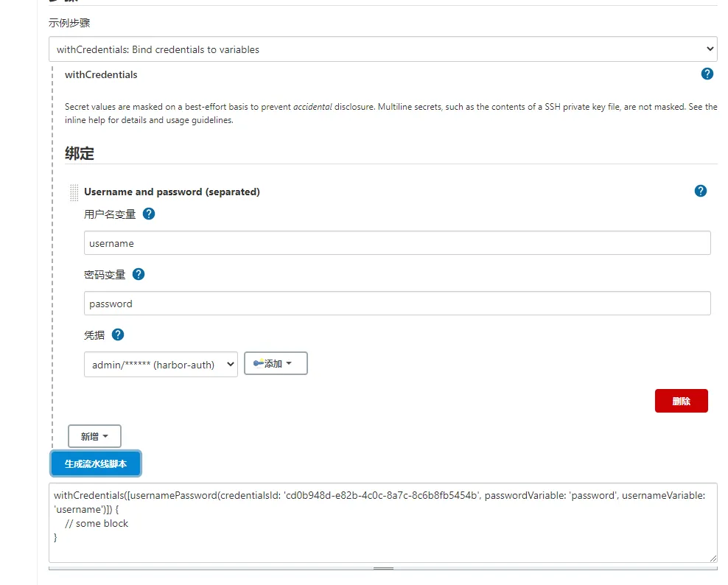
Task: Click the textarea corner resize grip
Action: [x=713, y=559]
